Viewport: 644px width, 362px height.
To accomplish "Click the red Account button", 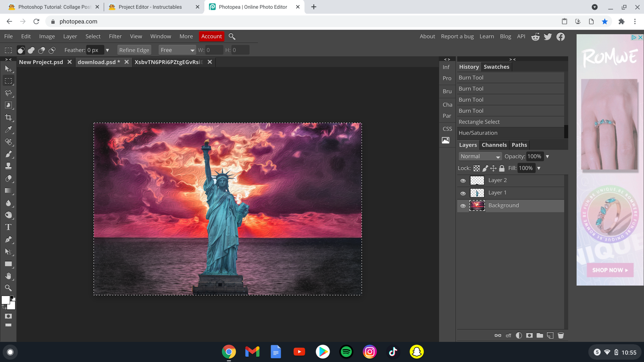I will pyautogui.click(x=212, y=36).
